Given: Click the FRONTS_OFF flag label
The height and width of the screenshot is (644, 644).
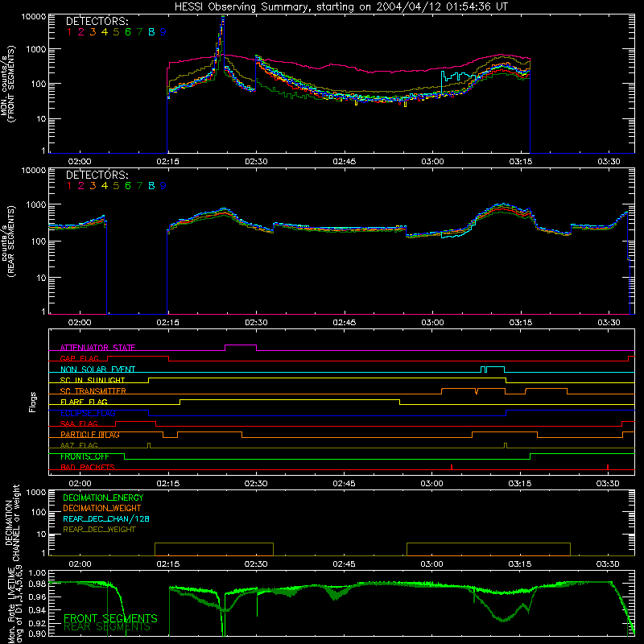Looking at the screenshot, I should (x=85, y=456).
